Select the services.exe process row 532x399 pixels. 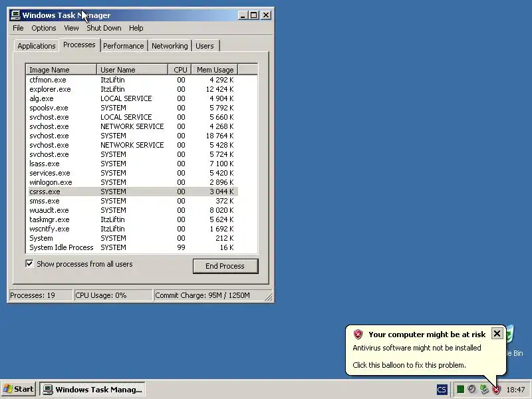[x=133, y=173]
